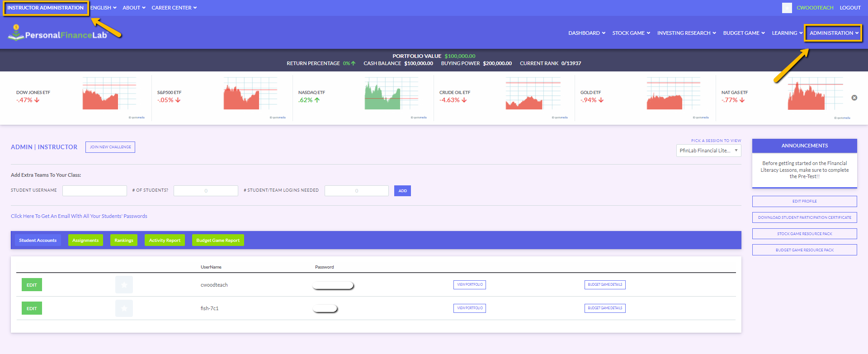This screenshot has height=354, width=868.
Task: Open the S&P500 ETF chart
Action: click(250, 93)
